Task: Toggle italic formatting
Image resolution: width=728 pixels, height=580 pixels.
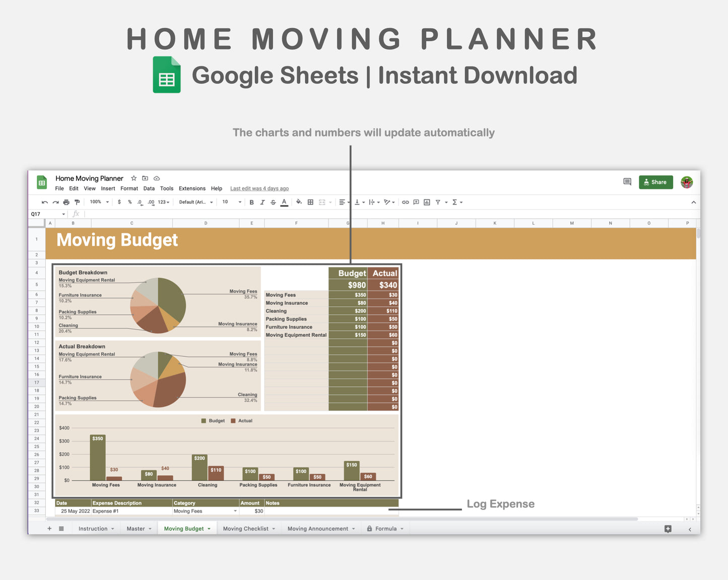Action: pos(262,202)
